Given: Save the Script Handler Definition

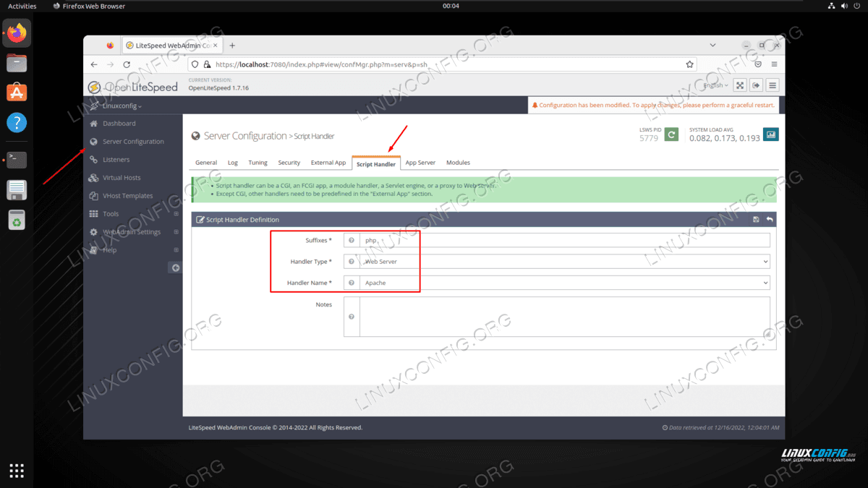Looking at the screenshot, I should coord(756,220).
